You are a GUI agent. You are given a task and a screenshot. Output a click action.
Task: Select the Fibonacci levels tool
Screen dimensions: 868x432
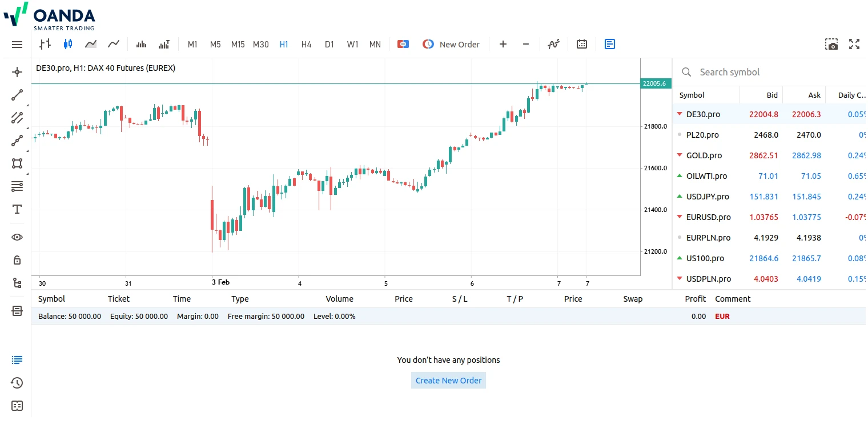click(17, 186)
